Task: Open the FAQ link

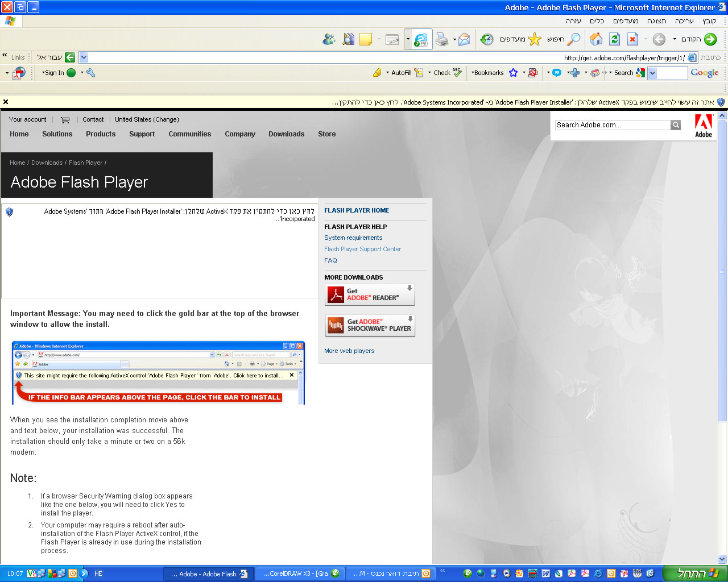Action: (x=330, y=261)
